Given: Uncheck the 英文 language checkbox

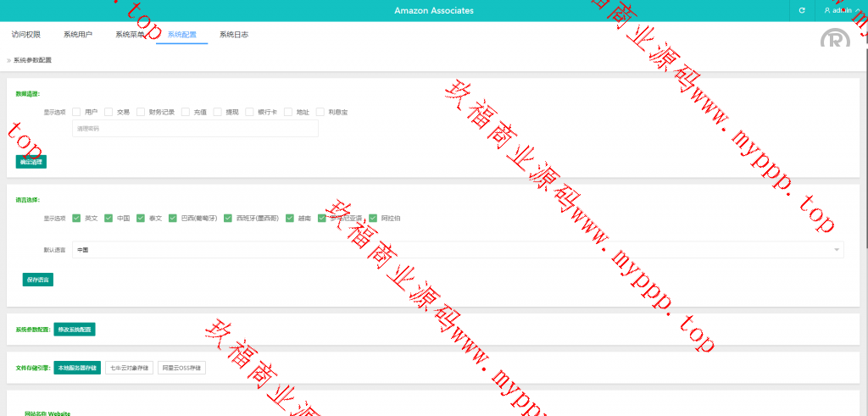Looking at the screenshot, I should [76, 218].
